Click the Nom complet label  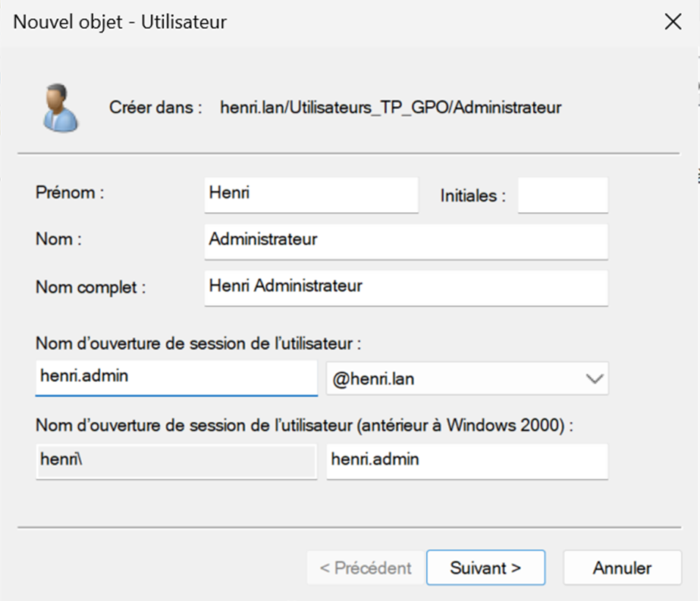90,287
